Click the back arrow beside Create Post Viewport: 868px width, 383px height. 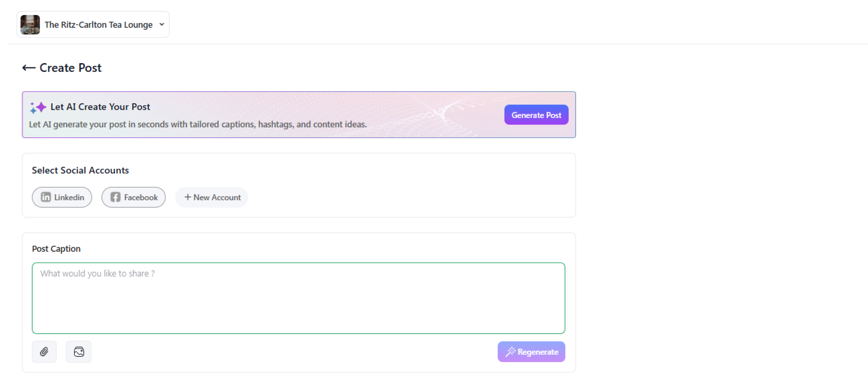(29, 68)
